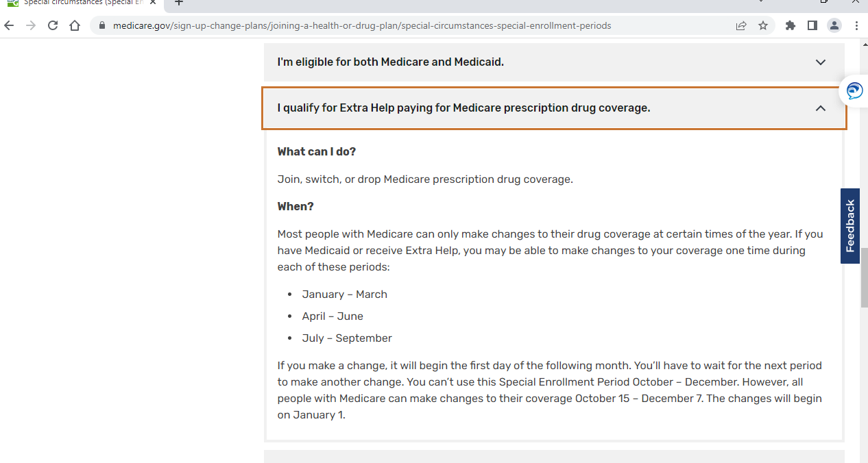Toggle the browser side panel
The height and width of the screenshot is (463, 868).
[x=812, y=25]
